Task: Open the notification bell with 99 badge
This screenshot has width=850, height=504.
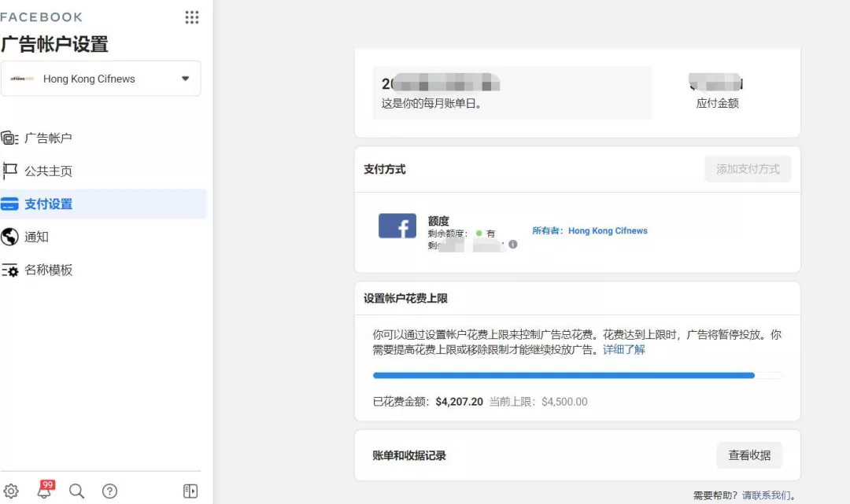Action: [x=45, y=490]
